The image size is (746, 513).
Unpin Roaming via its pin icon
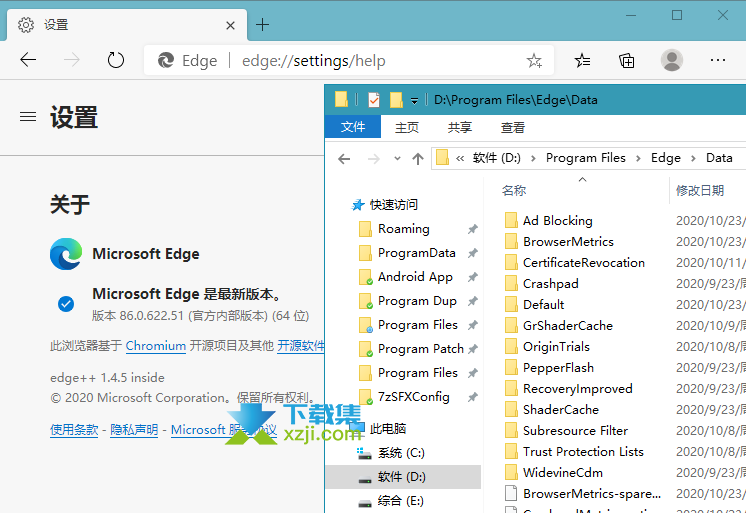472,229
